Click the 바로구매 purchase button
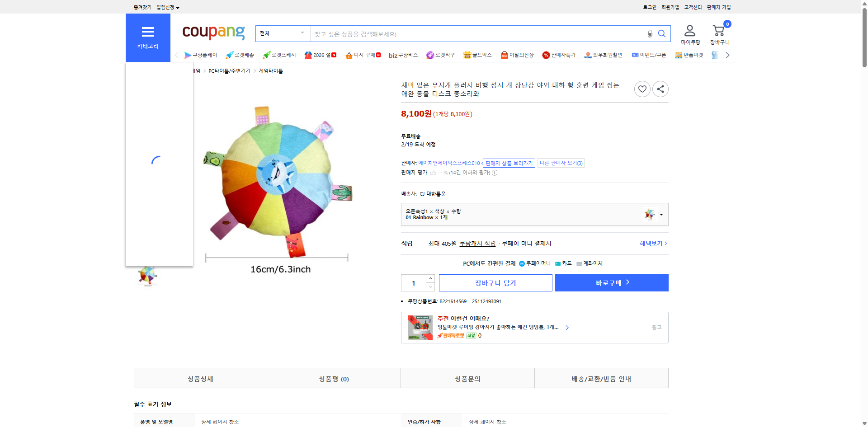868x427 pixels. (x=611, y=282)
